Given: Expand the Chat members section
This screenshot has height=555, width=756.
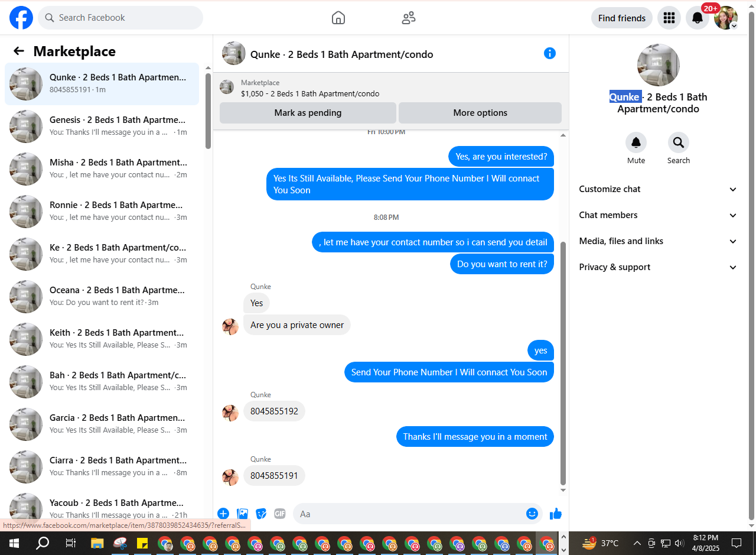Looking at the screenshot, I should 658,215.
